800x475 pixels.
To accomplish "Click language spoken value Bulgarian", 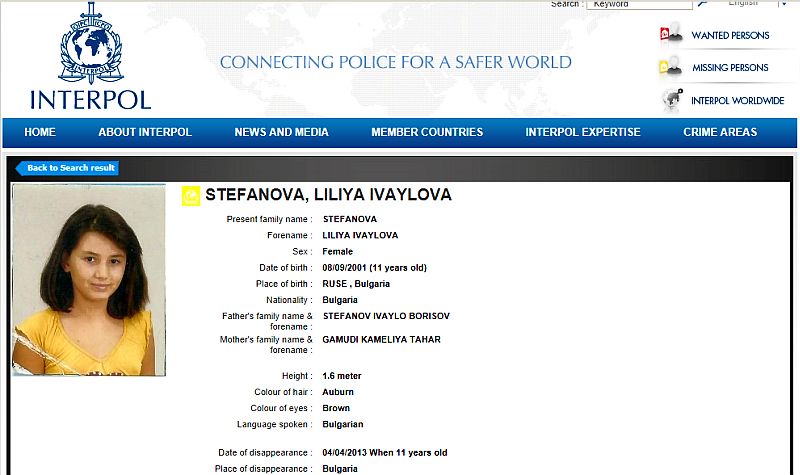I will (342, 424).
